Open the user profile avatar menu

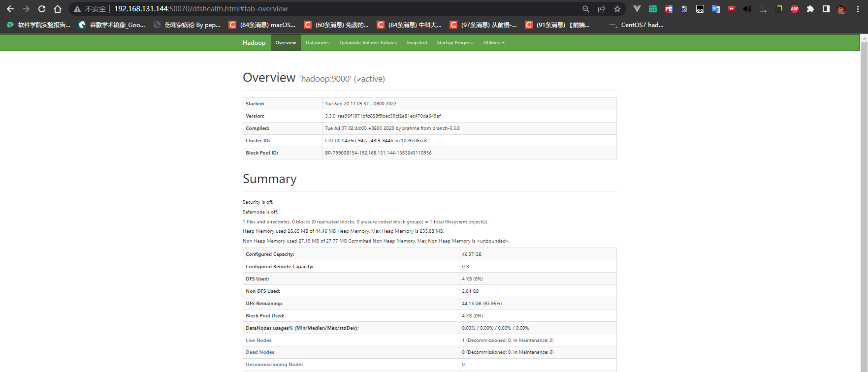pos(842,9)
